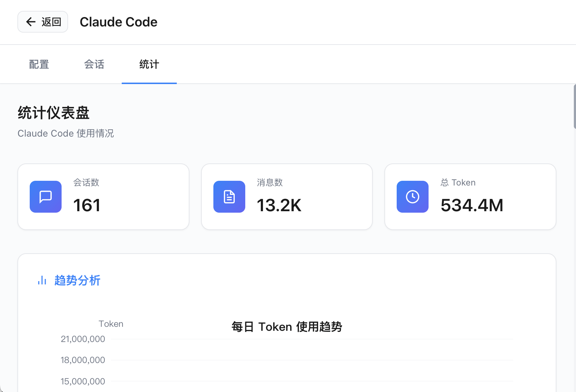576x392 pixels.
Task: Click the 会话数 card label
Action: click(x=86, y=183)
